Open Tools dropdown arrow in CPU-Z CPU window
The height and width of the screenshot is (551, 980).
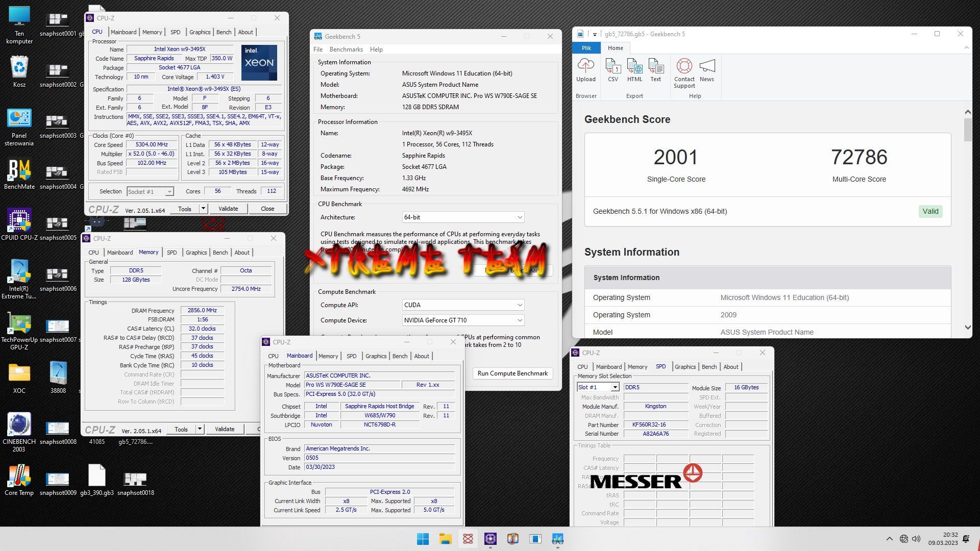(x=203, y=209)
